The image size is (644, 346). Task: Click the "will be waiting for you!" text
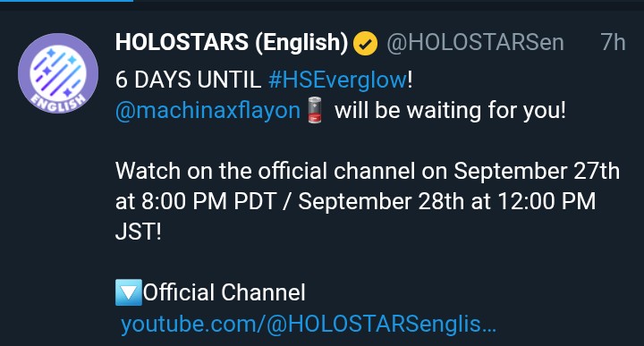(450, 110)
